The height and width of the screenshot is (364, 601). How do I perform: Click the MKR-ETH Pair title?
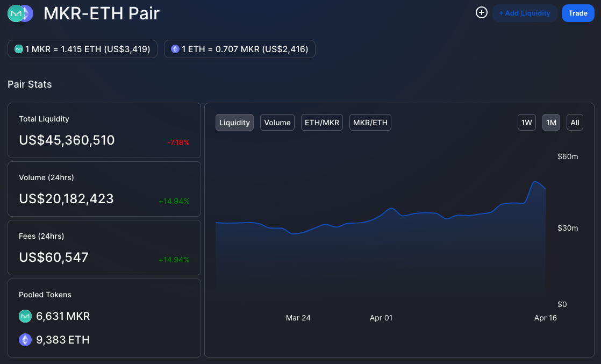pos(102,13)
